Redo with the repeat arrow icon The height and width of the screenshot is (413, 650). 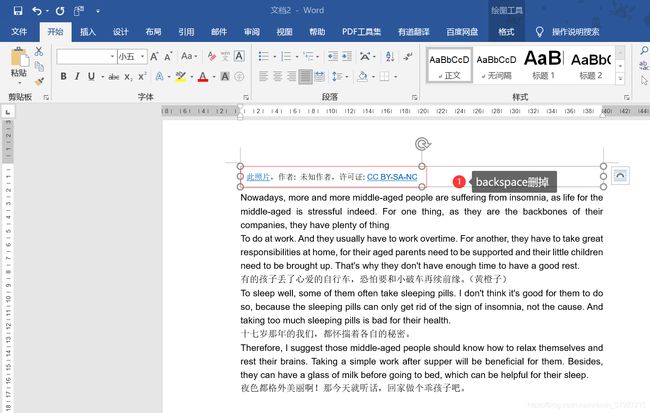60,11
